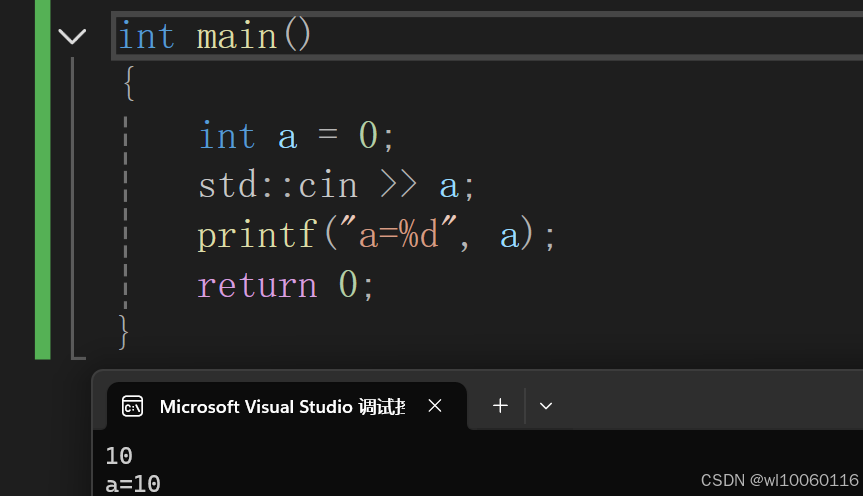Click the console icon on the terminal tab
The image size is (863, 496).
[133, 407]
